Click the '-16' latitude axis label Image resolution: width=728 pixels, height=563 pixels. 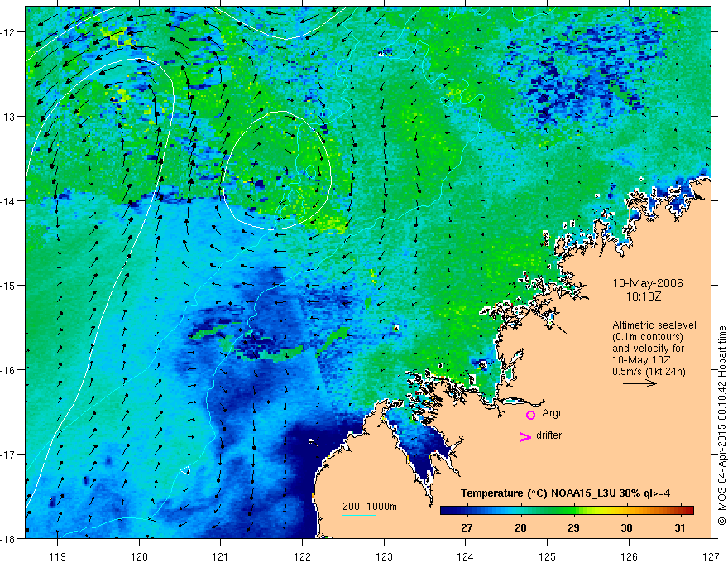click(x=8, y=370)
